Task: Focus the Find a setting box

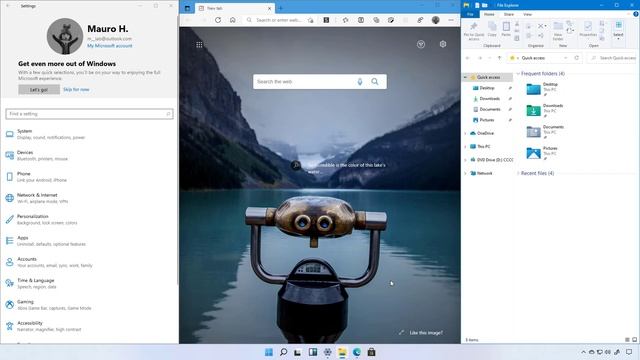Action: [89, 114]
